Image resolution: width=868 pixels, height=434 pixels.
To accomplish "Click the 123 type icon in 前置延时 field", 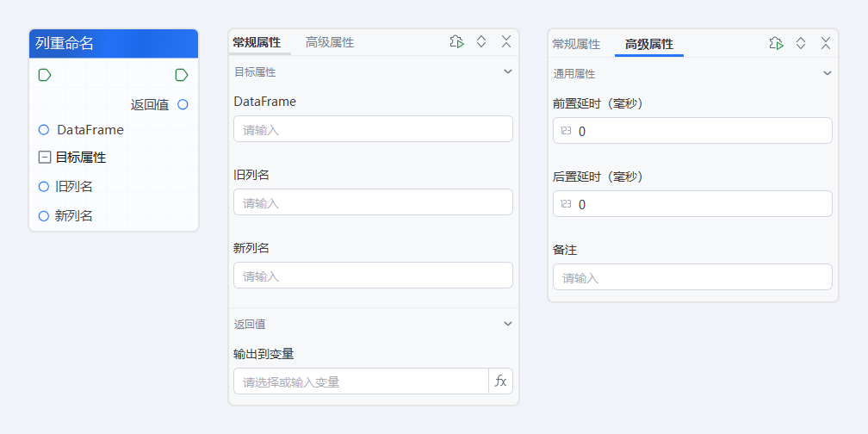I will point(566,131).
